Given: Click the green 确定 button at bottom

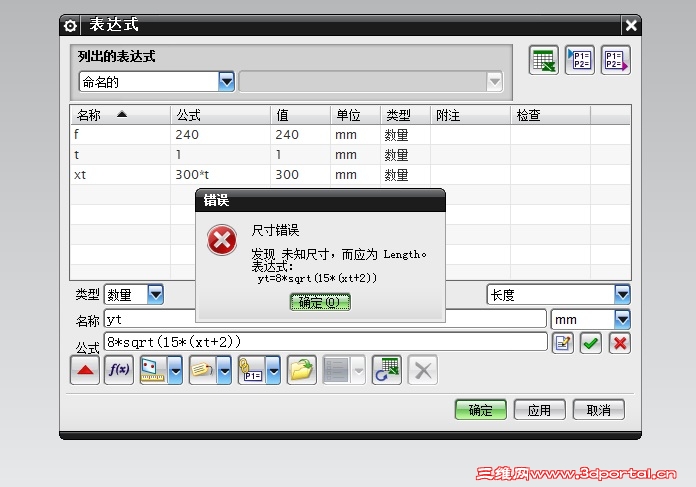Looking at the screenshot, I should [481, 410].
